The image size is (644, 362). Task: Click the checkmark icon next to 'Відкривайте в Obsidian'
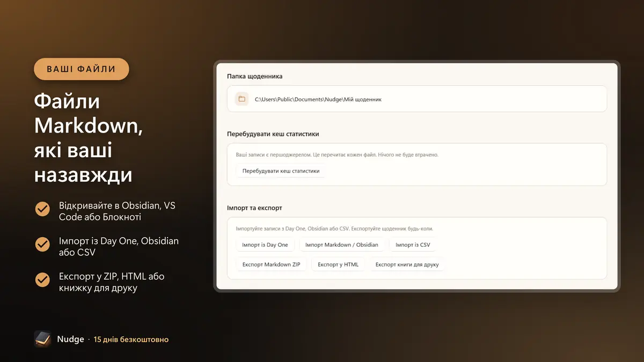tap(42, 209)
